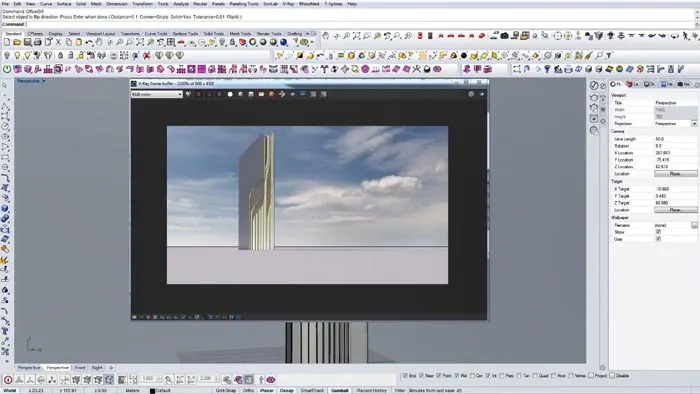Open the File menu
The width and height of the screenshot is (700, 394).
pyautogui.click(x=5, y=4)
